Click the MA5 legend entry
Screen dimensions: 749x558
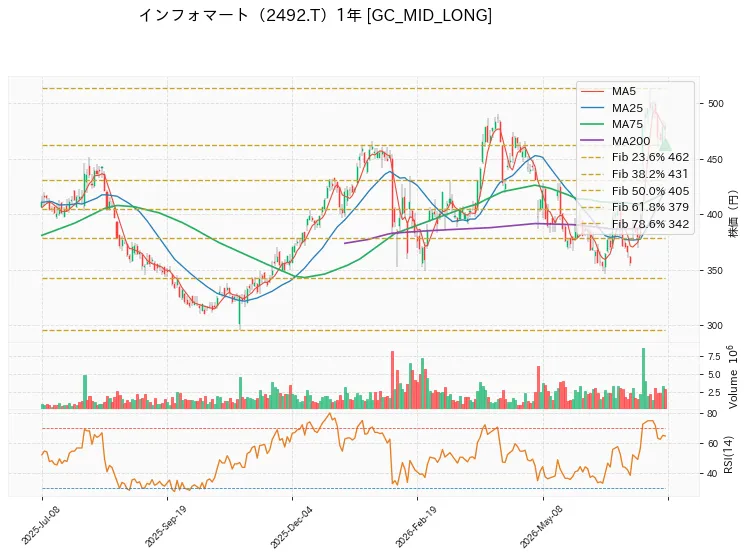pos(609,91)
